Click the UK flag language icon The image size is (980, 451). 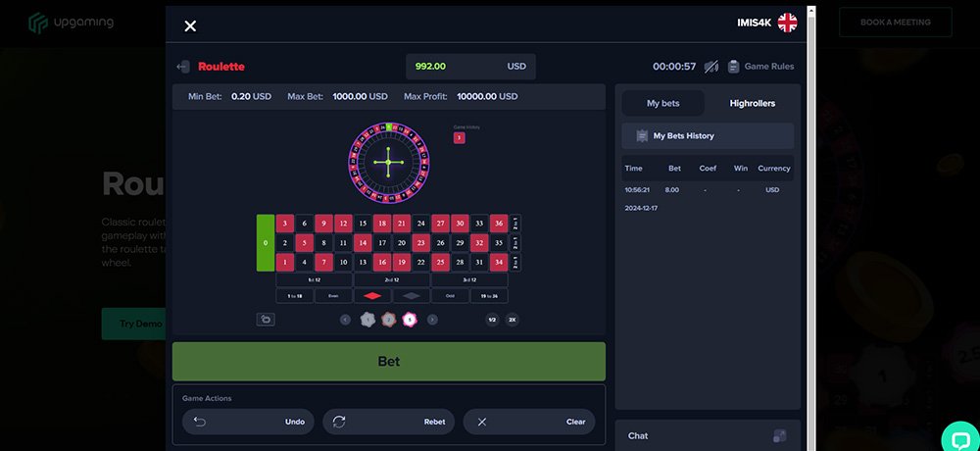coord(787,24)
